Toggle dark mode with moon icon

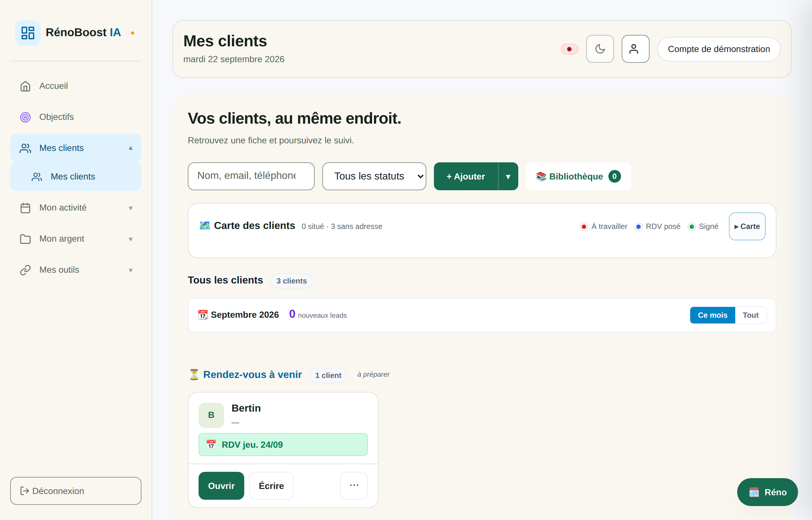click(600, 49)
